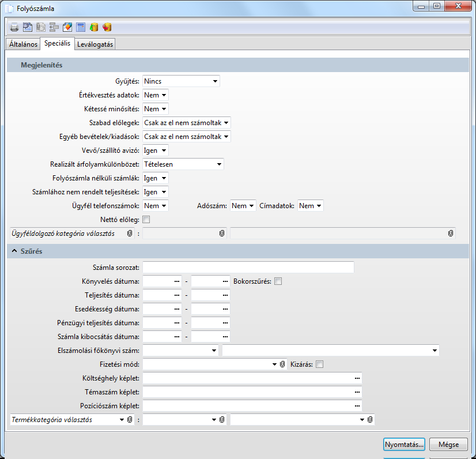Open the Értékvesztés adatok dropdown

tap(156, 95)
